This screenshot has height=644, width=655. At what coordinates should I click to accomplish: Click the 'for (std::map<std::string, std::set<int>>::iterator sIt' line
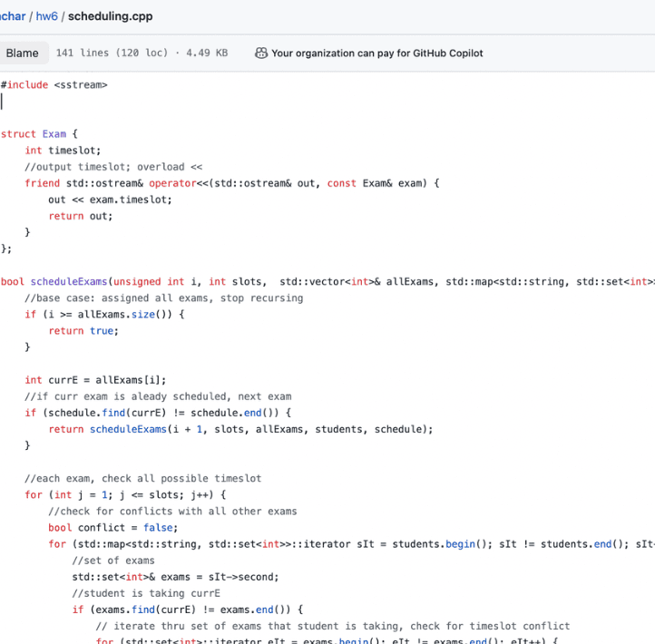[x=351, y=544]
